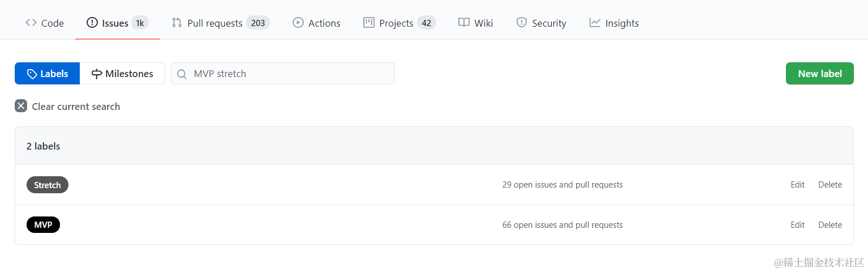Screen dimensions: 868x272
Task: Open the Pull requests tab
Action: point(221,23)
